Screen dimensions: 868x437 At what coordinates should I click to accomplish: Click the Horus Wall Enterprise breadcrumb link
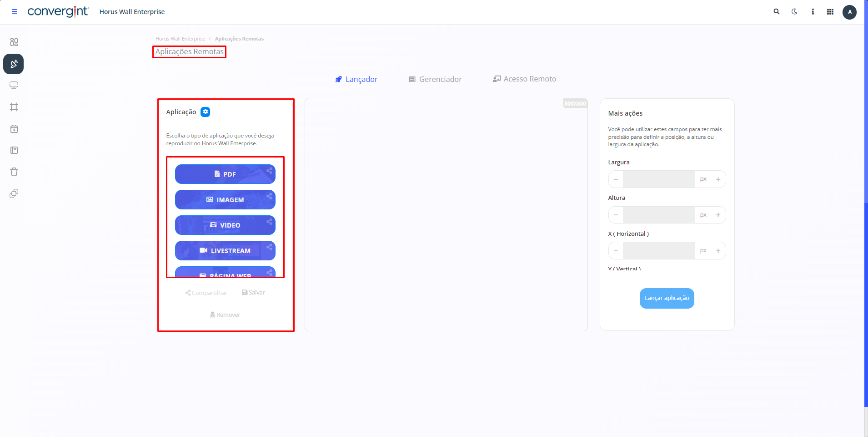(x=180, y=39)
